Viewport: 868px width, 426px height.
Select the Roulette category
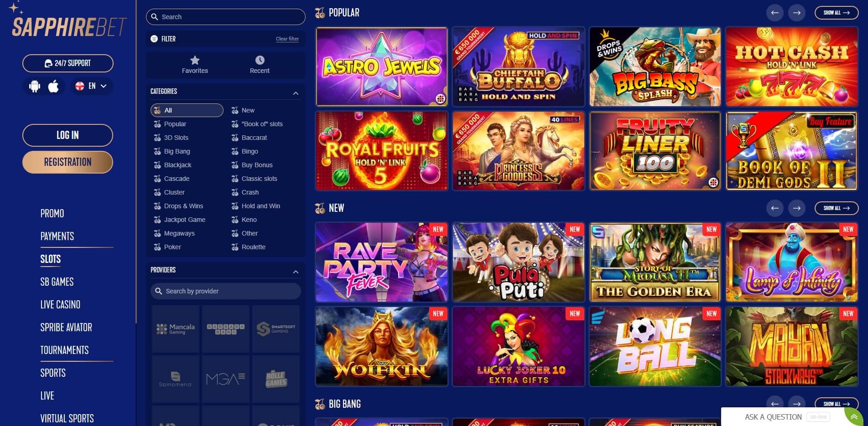(x=253, y=247)
